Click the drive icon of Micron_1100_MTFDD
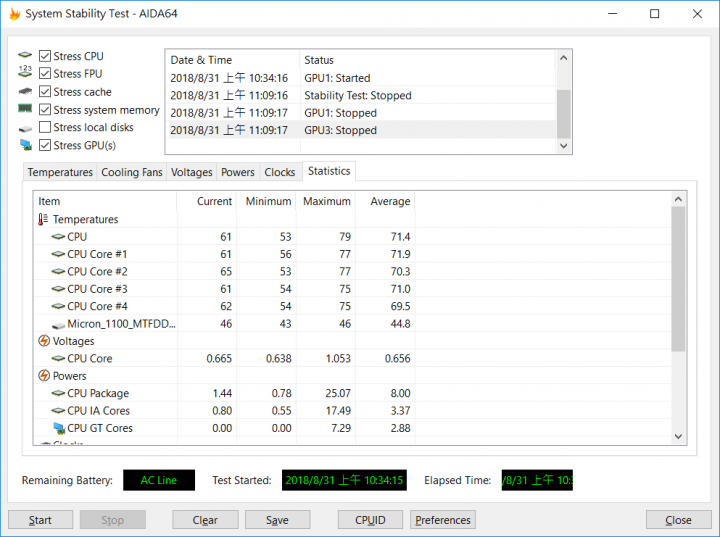This screenshot has width=720, height=537. click(x=58, y=325)
